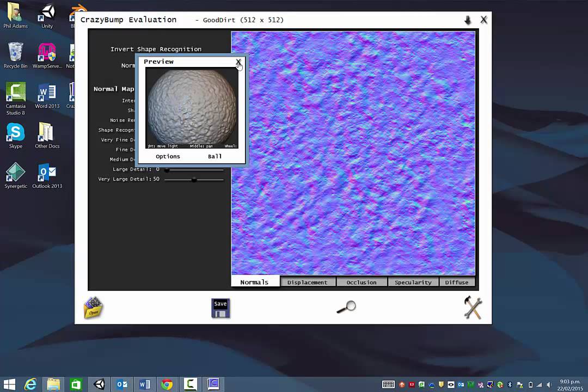The width and height of the screenshot is (588, 392).
Task: Open the Camtasia taskbar icon
Action: (x=190, y=384)
